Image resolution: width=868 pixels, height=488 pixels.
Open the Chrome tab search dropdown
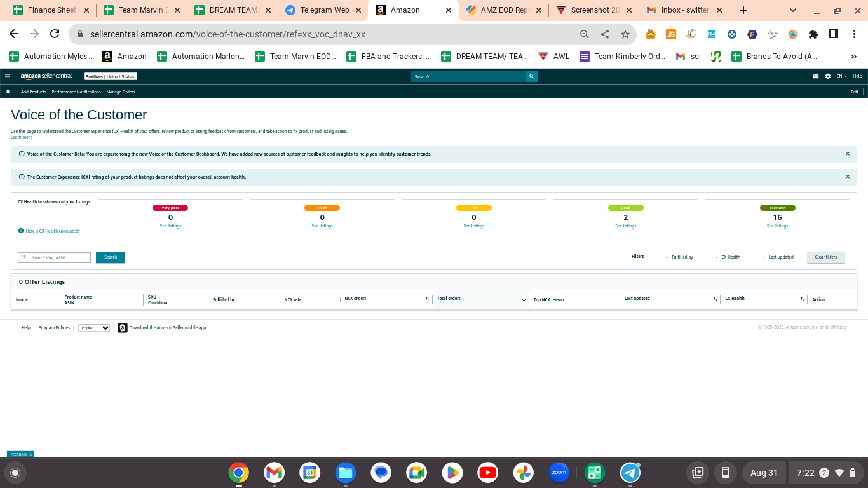pyautogui.click(x=793, y=10)
